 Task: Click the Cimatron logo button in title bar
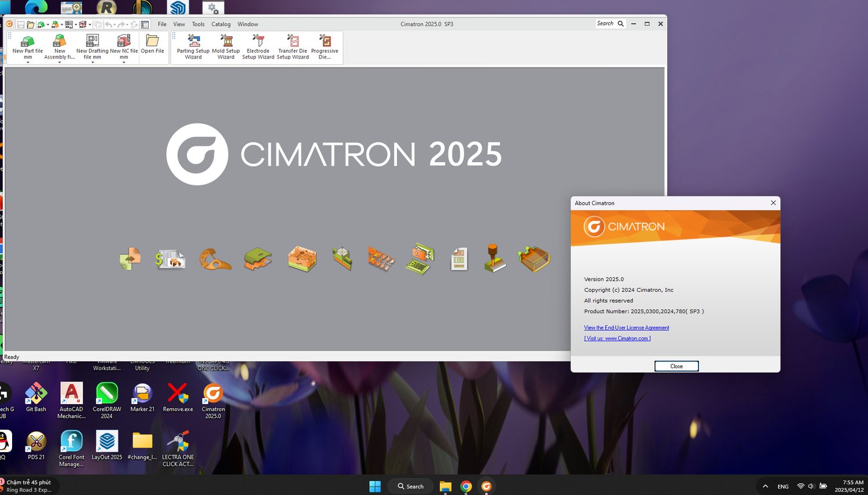(x=9, y=24)
